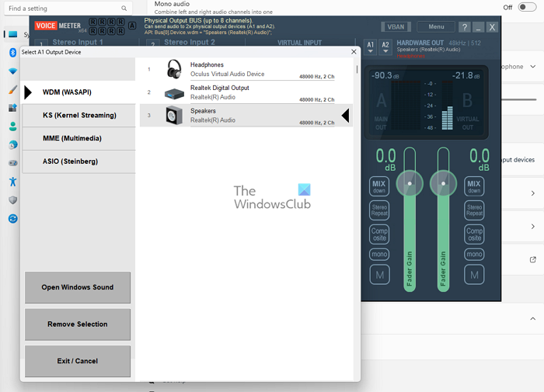Open the first right-arrow settings row
This screenshot has width=544, height=392.
533,193
